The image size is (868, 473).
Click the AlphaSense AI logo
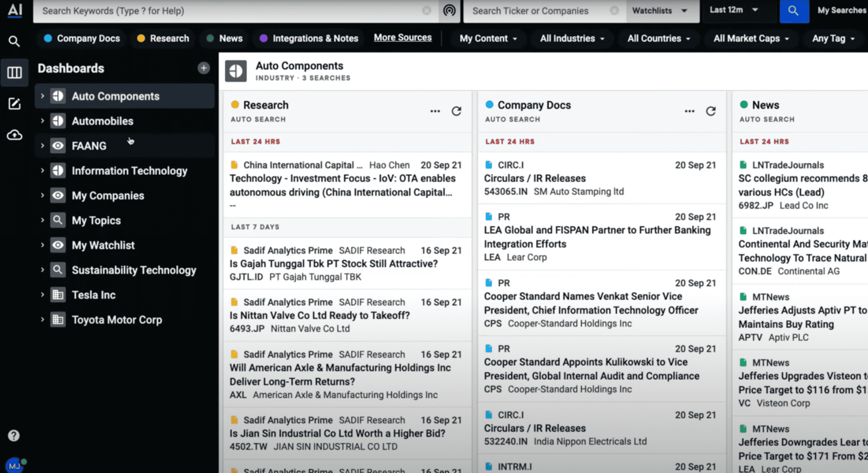15,10
